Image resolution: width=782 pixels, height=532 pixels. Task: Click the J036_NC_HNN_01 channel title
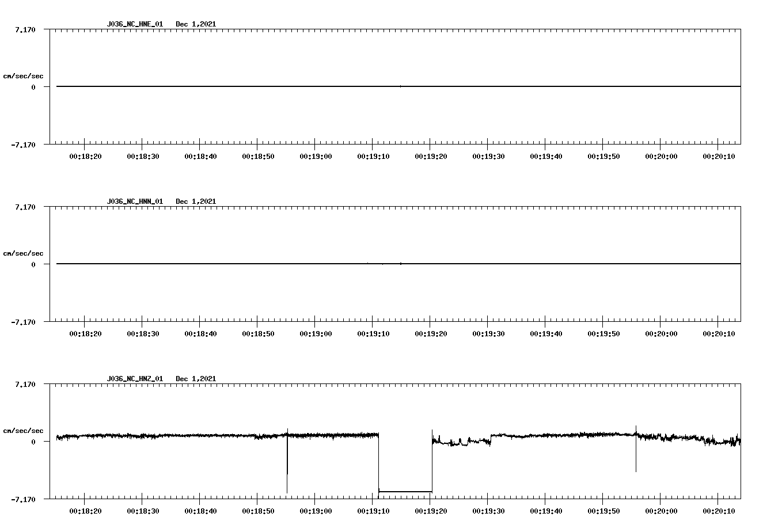point(135,202)
